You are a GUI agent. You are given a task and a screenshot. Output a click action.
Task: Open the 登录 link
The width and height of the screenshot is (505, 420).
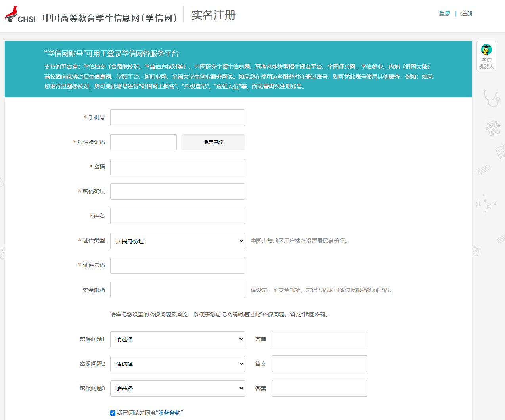pos(445,13)
